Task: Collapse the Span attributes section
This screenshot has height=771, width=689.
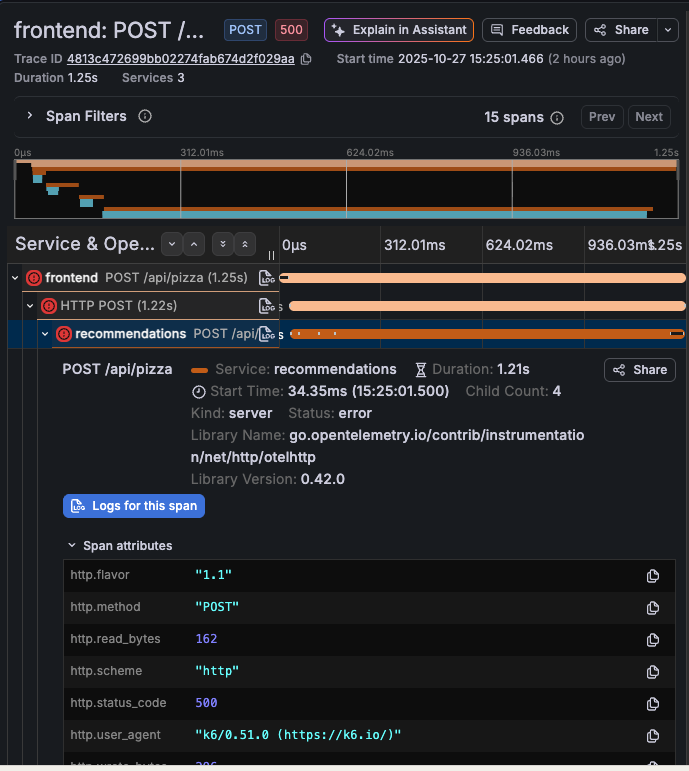Action: [x=72, y=546]
